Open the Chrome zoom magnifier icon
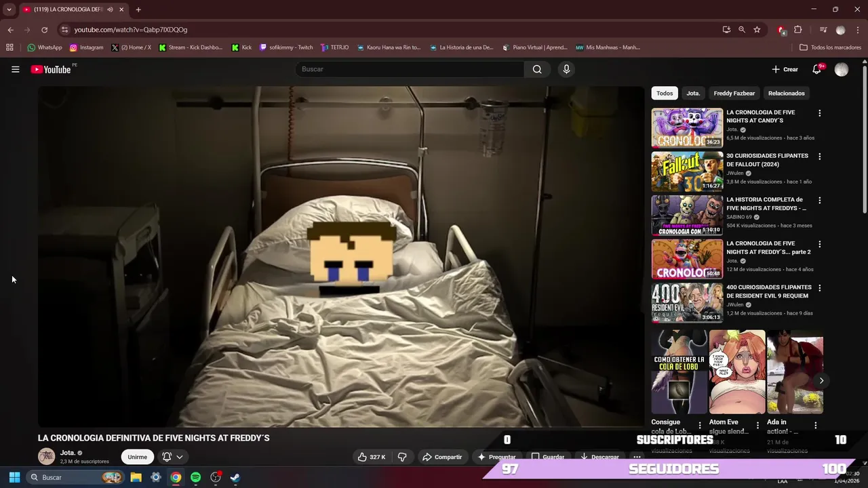Image resolution: width=868 pixels, height=488 pixels. [742, 30]
